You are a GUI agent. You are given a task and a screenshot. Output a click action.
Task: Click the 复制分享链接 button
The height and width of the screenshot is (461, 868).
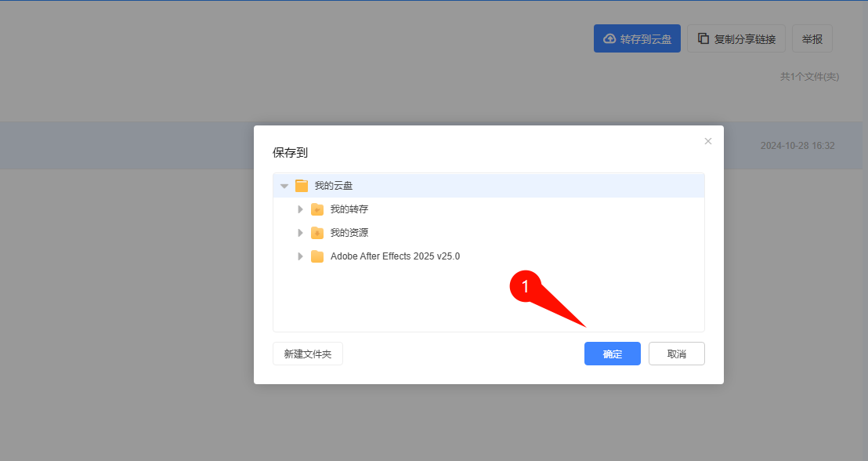[736, 38]
